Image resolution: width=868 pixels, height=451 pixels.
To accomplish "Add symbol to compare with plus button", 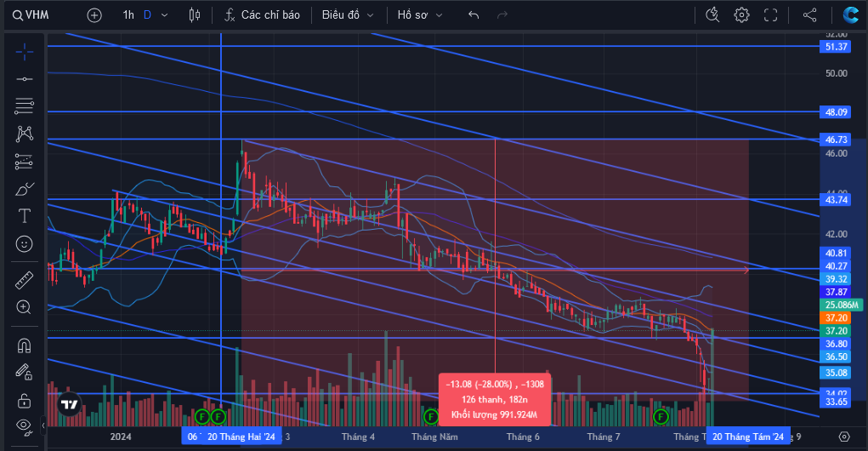I will click(x=94, y=15).
